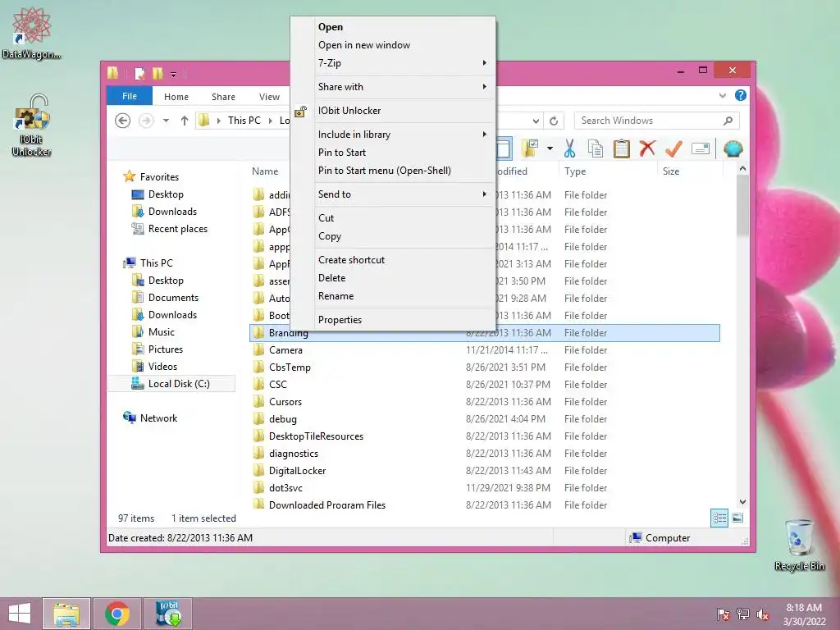The width and height of the screenshot is (840, 630).
Task: Choose Pin to Start menu (Open-Shell)
Action: pyautogui.click(x=393, y=171)
